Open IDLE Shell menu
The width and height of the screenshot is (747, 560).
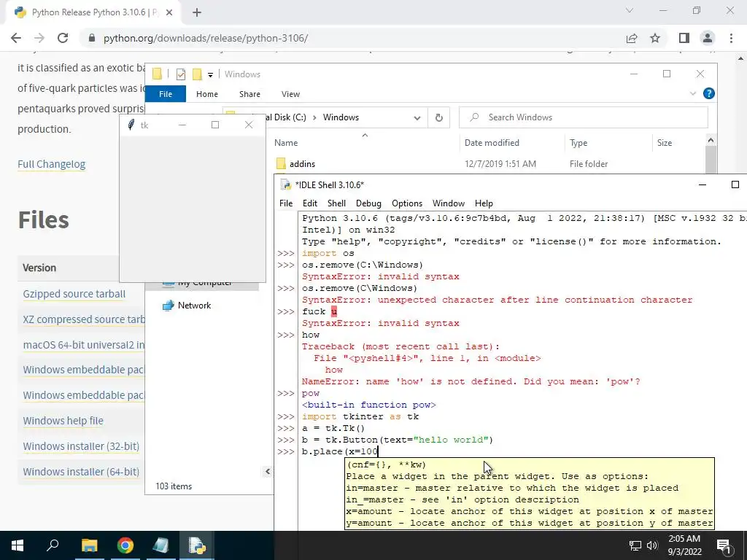pyautogui.click(x=336, y=203)
